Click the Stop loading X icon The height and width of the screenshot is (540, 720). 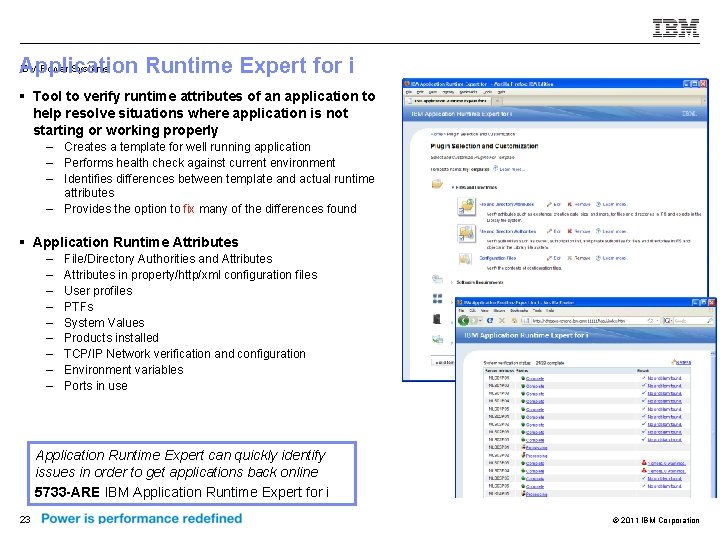[501, 321]
